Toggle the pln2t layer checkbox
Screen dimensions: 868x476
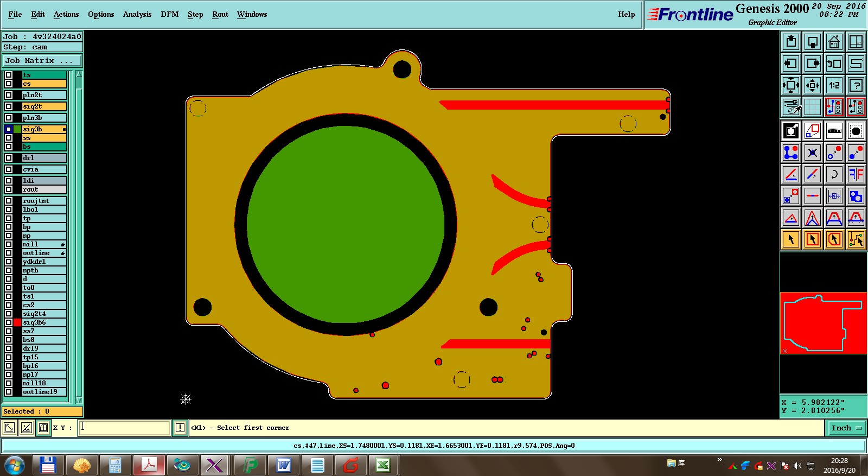click(x=9, y=95)
